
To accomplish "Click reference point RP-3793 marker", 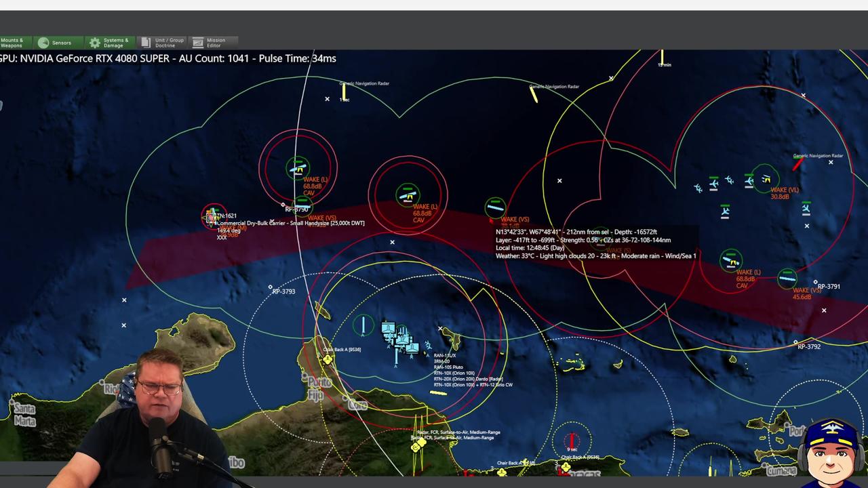I will 270,287.
